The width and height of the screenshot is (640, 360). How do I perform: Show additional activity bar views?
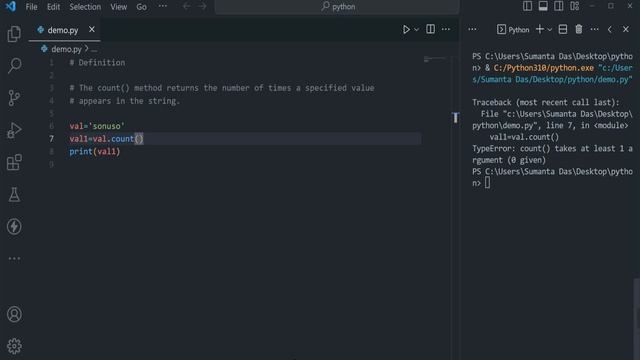coord(14,258)
